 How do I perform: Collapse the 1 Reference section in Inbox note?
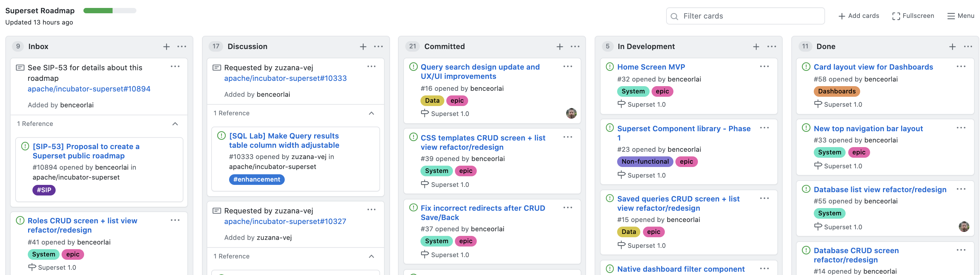point(175,124)
